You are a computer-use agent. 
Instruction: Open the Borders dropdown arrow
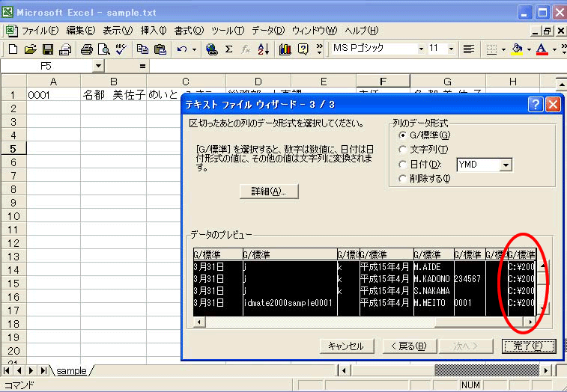click(x=503, y=49)
